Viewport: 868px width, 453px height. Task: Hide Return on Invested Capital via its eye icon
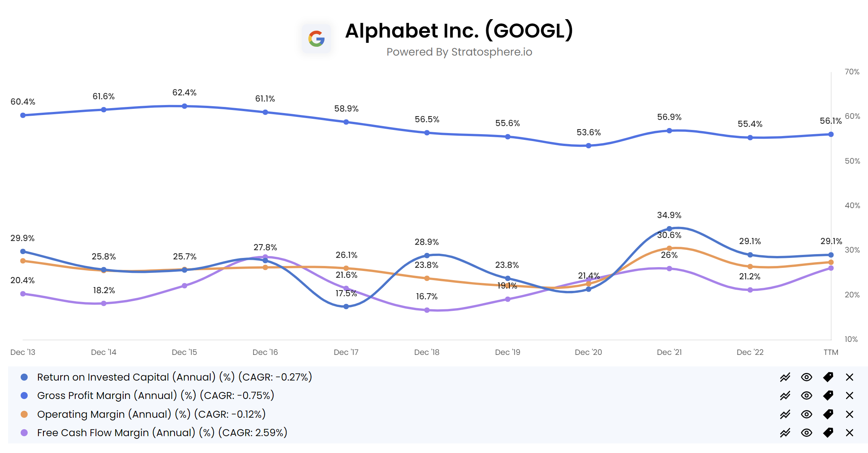[806, 377]
